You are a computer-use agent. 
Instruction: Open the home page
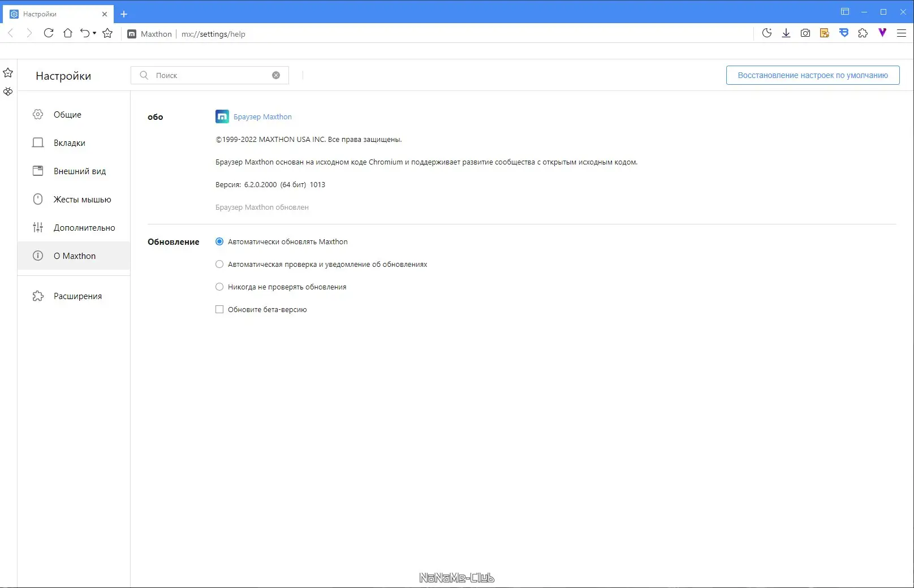(68, 33)
